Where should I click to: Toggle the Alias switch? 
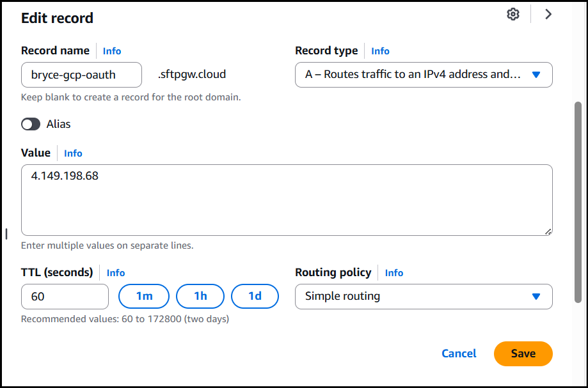click(31, 124)
